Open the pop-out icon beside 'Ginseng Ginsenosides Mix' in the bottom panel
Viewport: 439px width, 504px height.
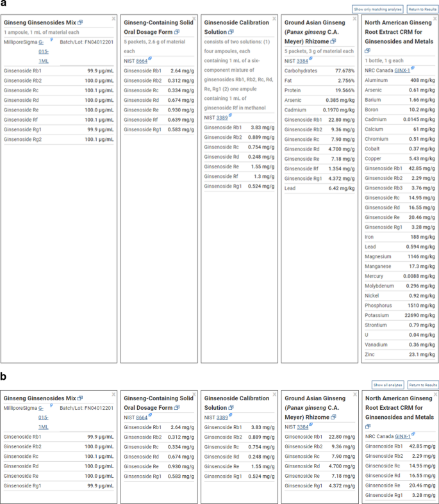(x=80, y=398)
